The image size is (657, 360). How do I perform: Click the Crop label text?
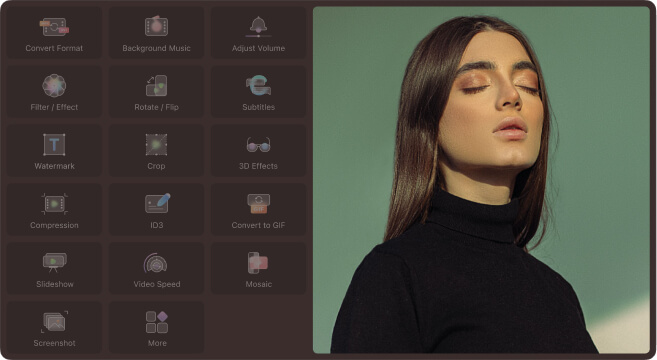(x=156, y=166)
